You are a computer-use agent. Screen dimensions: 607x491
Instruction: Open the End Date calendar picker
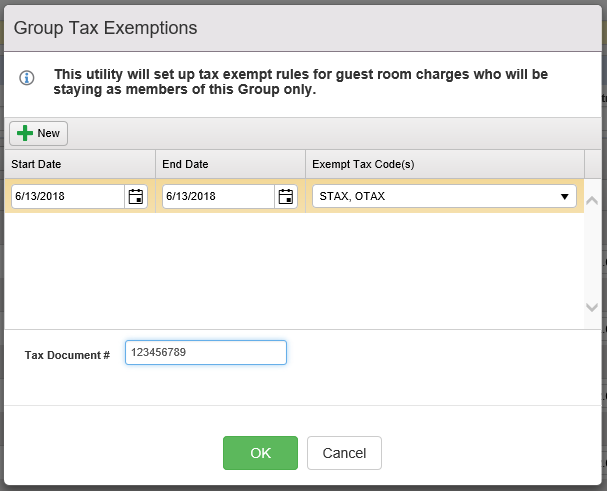286,196
